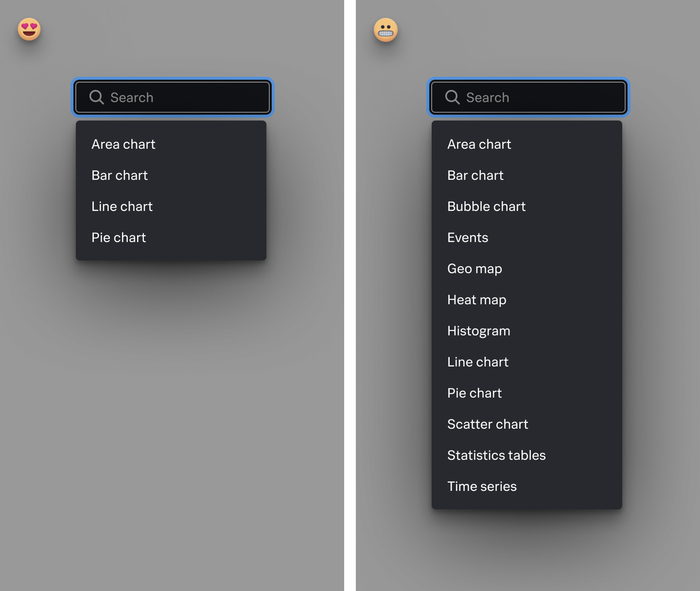Select Bar chart in the left list
700x591 pixels.
coord(120,175)
